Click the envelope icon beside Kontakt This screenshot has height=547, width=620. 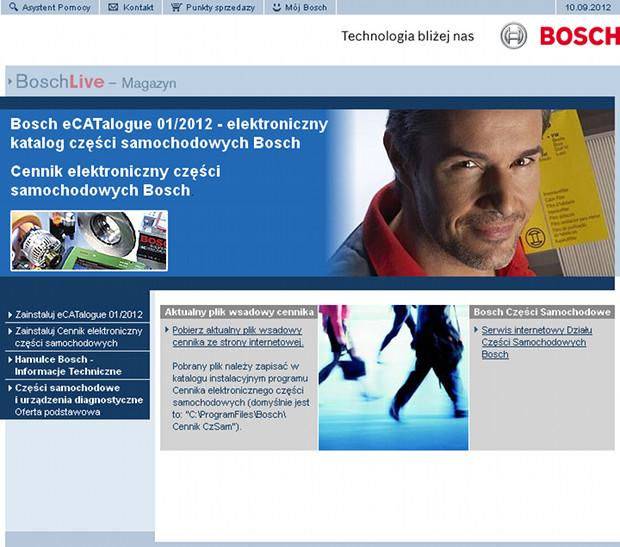pyautogui.click(x=113, y=7)
